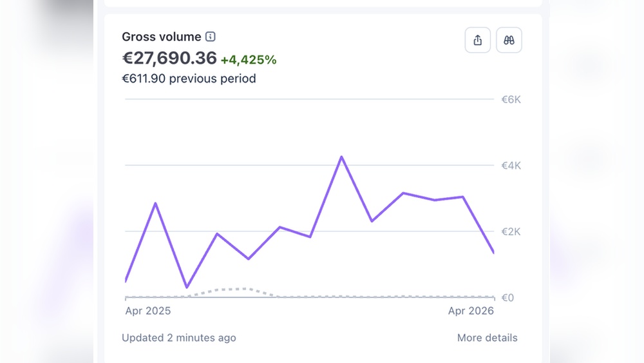Image resolution: width=644 pixels, height=363 pixels.
Task: Click the €0 axis label
Action: pyautogui.click(x=507, y=298)
